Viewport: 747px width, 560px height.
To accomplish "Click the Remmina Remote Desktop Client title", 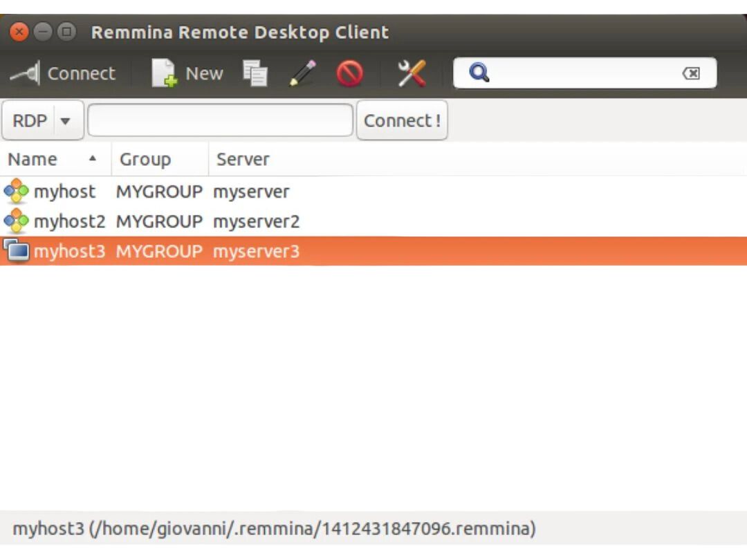I will pos(240,32).
